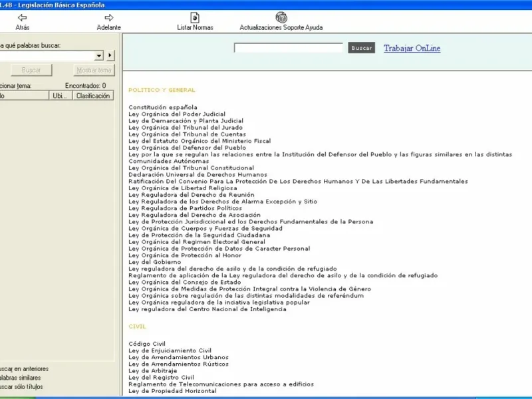Open Ley reguladora del Centro Nacional de Inteligencia
Image resolution: width=532 pixels, height=399 pixels.
pyautogui.click(x=207, y=309)
